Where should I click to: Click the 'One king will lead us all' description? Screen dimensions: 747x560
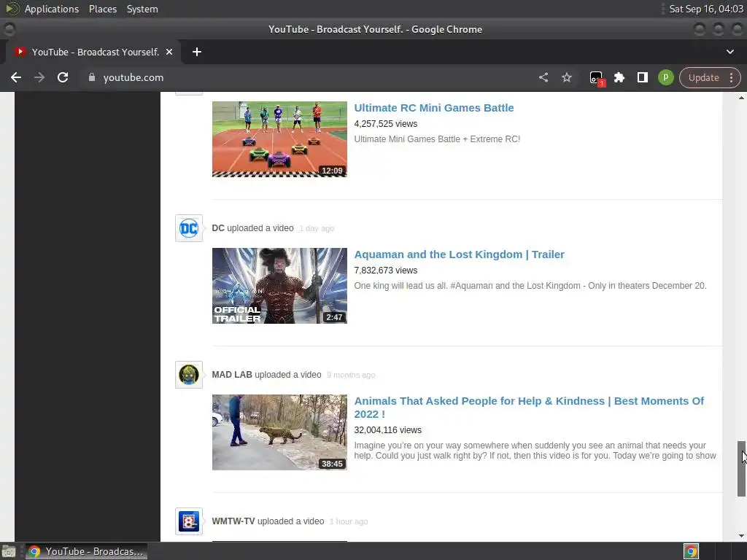[530, 286]
